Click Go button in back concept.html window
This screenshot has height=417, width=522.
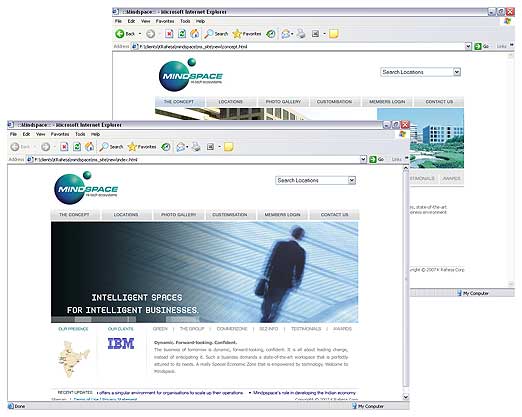coord(481,46)
